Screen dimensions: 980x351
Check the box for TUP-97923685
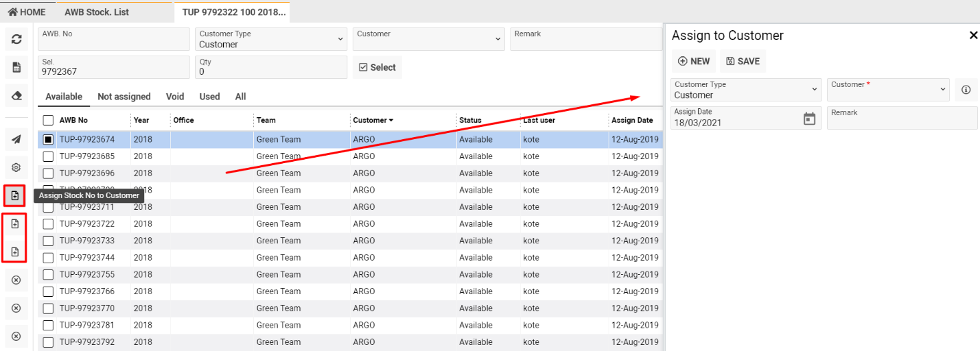(49, 156)
